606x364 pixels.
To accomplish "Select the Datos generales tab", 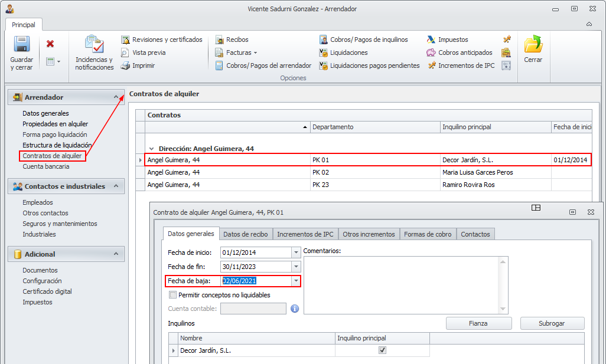I will pos(191,234).
